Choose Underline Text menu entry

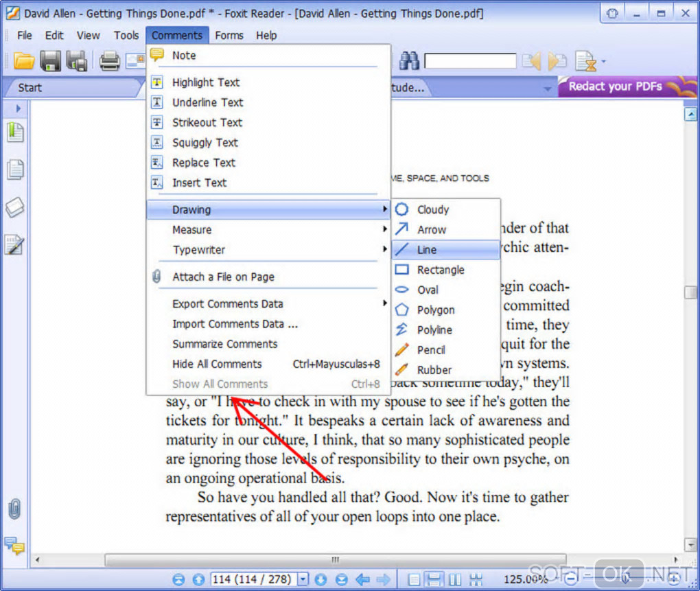[x=268, y=103]
